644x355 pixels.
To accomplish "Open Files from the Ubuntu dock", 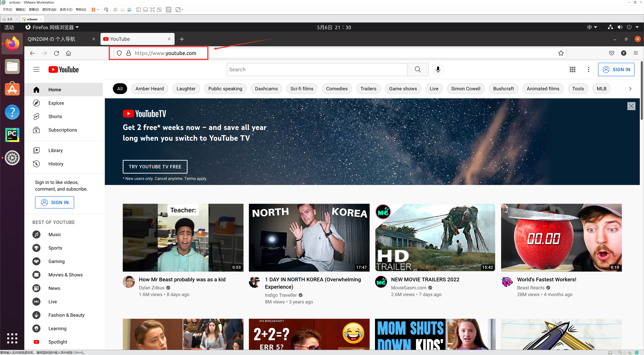I will (x=12, y=66).
